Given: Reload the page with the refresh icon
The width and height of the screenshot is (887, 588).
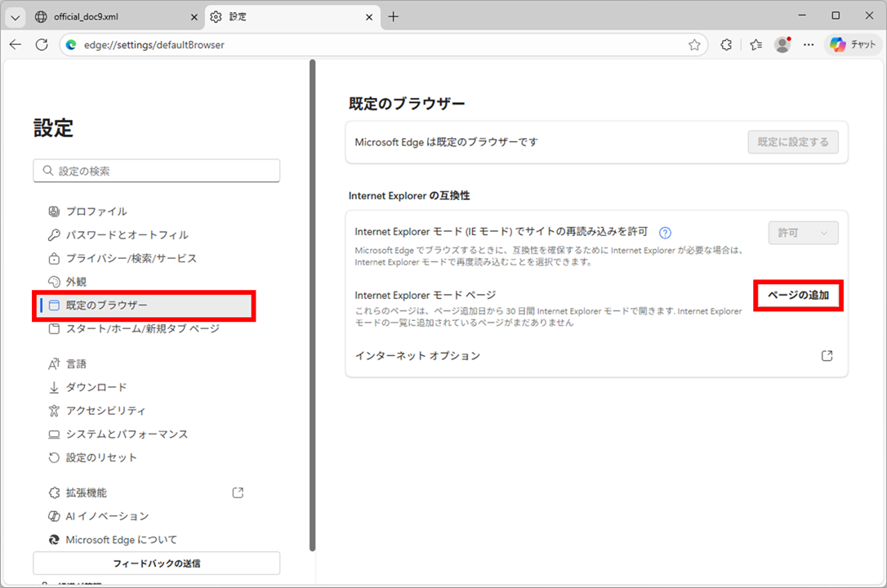Looking at the screenshot, I should (42, 45).
